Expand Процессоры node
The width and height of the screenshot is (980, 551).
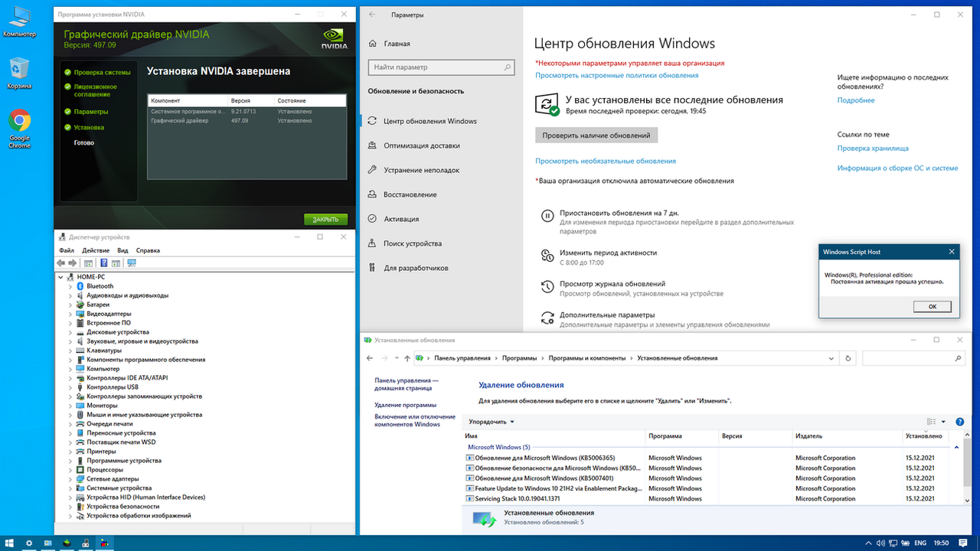click(70, 470)
